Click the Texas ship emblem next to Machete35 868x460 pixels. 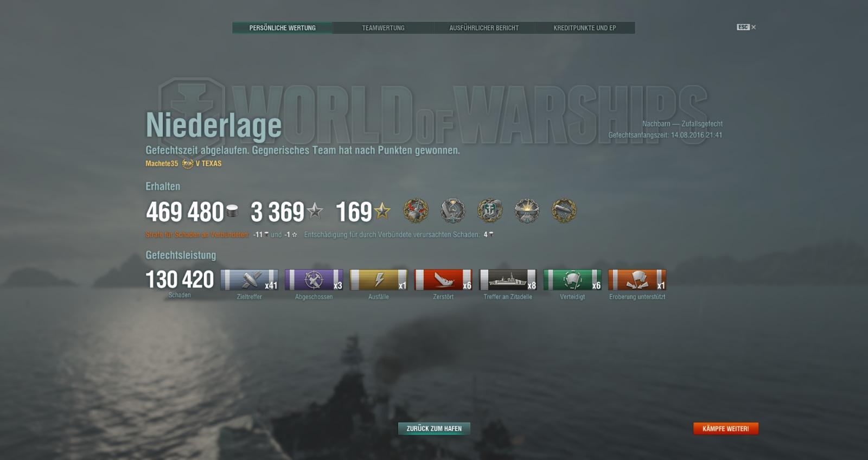tap(188, 163)
